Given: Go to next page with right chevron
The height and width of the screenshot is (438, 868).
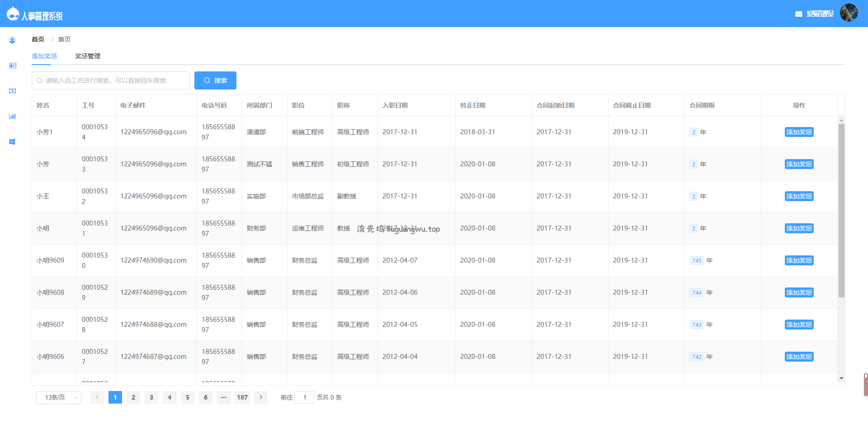Looking at the screenshot, I should [x=261, y=397].
